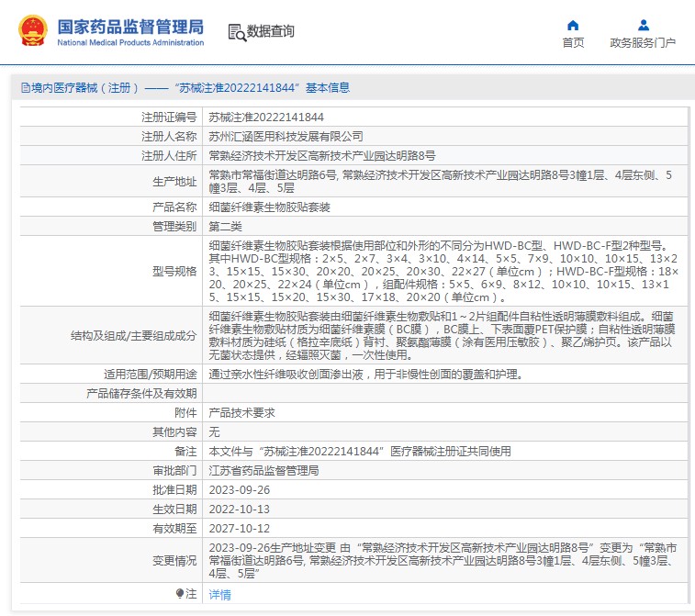The image size is (695, 616).
Task: Click the 型号规格 specification text
Action: coord(443,271)
